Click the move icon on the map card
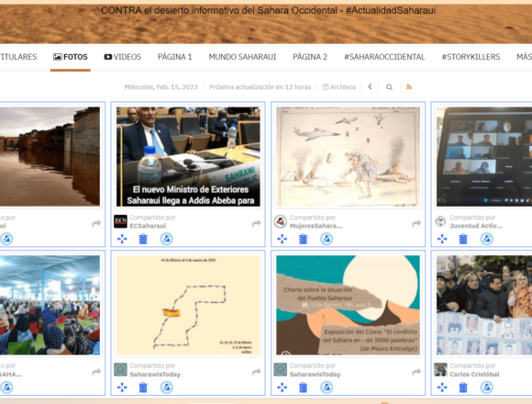Viewport: 532px width, 404px height. coord(122,387)
